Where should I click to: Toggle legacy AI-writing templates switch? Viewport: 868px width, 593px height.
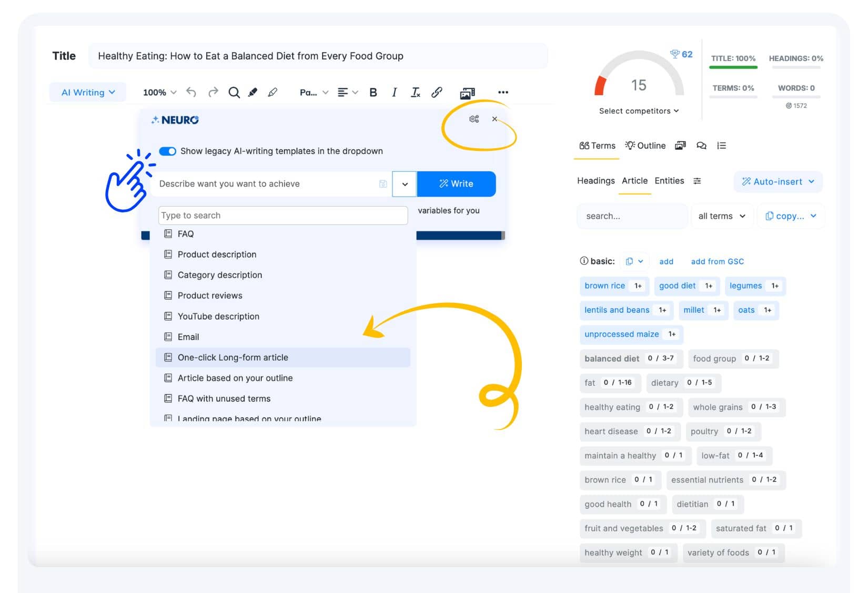[x=168, y=151]
